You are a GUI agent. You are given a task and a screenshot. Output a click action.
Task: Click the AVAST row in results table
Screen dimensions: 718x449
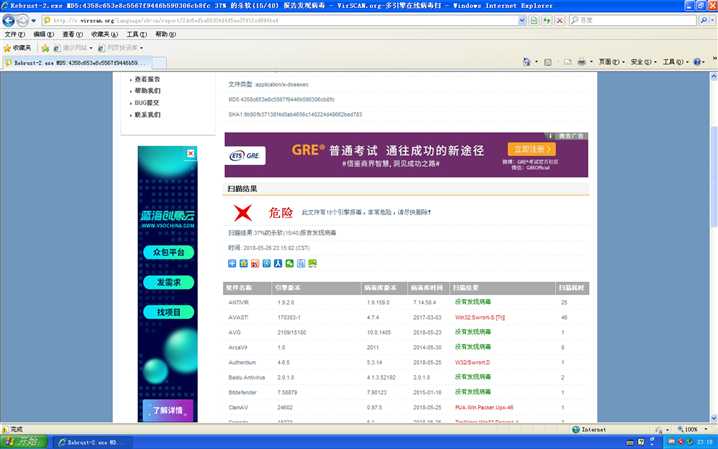[406, 317]
